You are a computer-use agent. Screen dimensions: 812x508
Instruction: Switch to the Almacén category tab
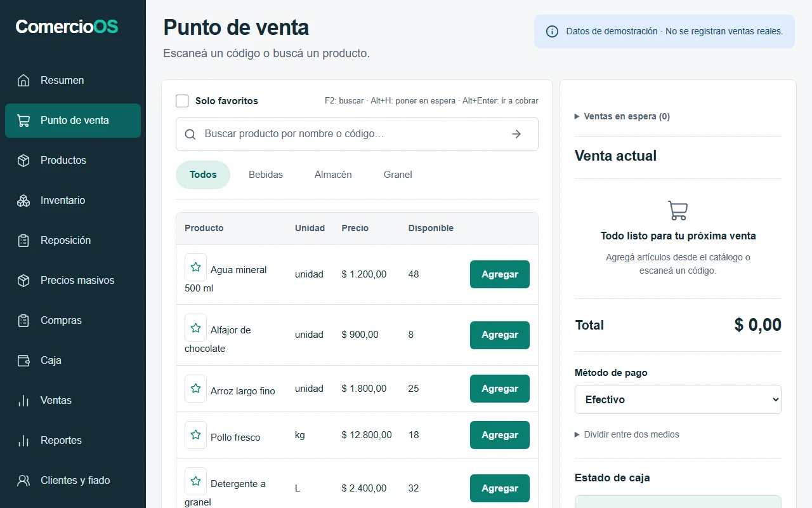coord(333,175)
